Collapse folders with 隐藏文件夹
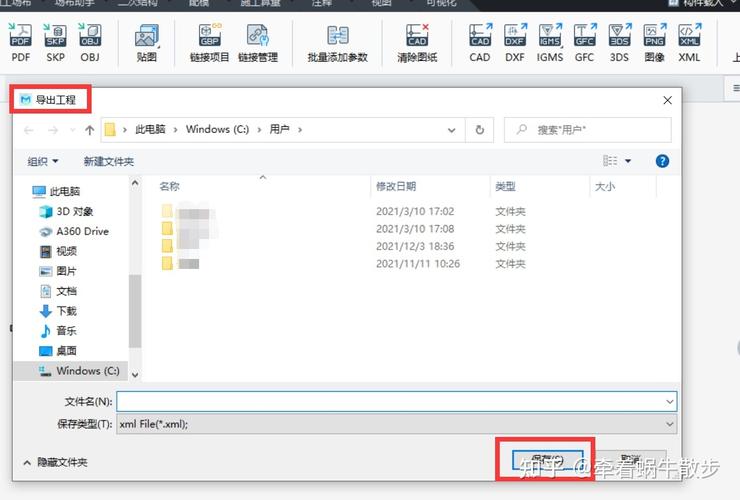740x500 pixels. (x=55, y=462)
